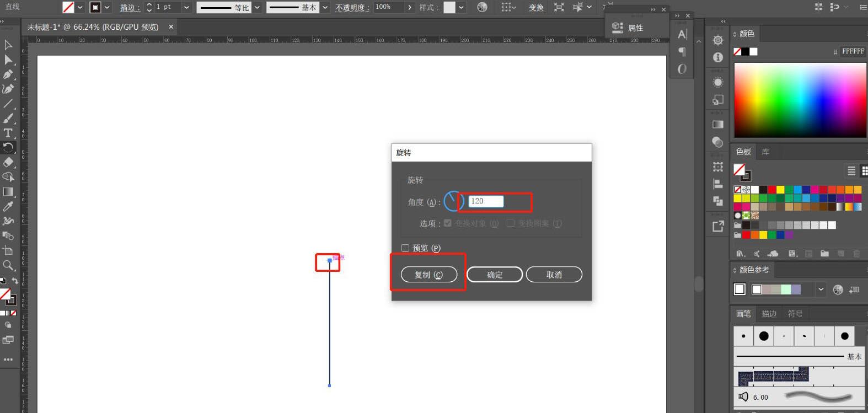Select the Artboard tool
The height and width of the screenshot is (413, 868).
(8, 250)
